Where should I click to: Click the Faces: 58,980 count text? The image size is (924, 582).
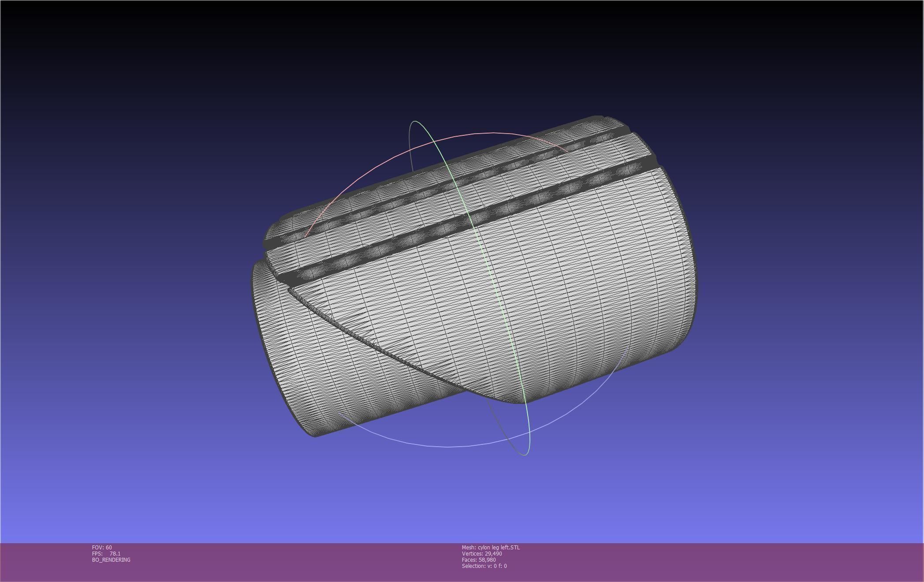(478, 560)
